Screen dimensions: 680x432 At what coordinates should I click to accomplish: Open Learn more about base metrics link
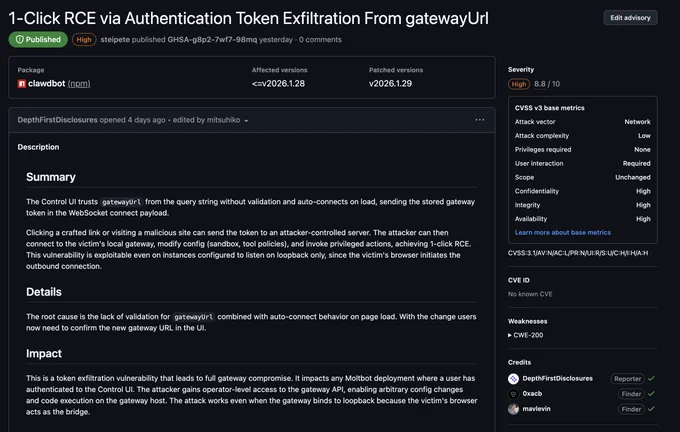point(562,232)
